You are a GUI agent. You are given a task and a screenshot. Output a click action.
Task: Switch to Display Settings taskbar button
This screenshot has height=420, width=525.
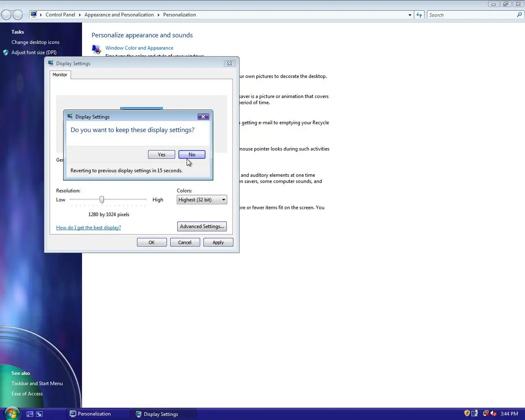[164, 414]
